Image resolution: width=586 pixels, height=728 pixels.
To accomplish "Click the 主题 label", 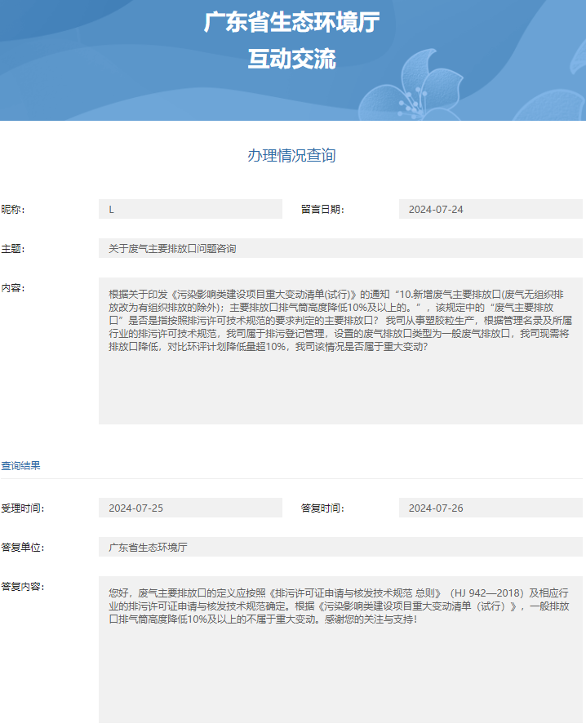I will [13, 248].
